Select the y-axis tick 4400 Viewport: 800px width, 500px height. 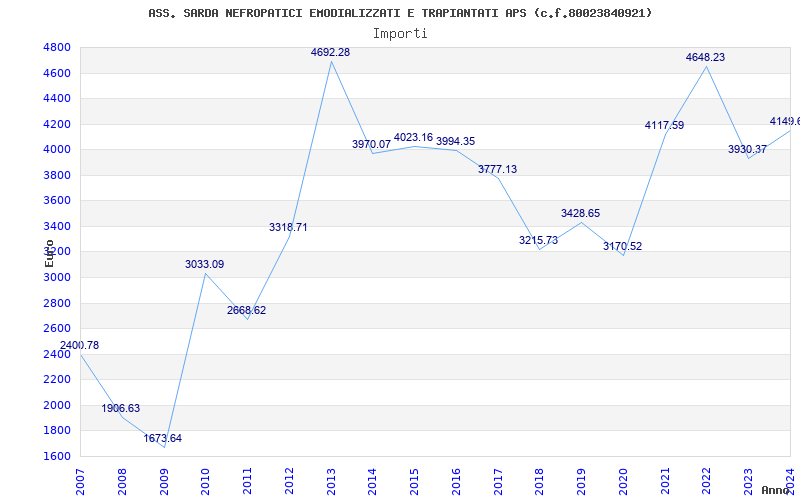(57, 98)
